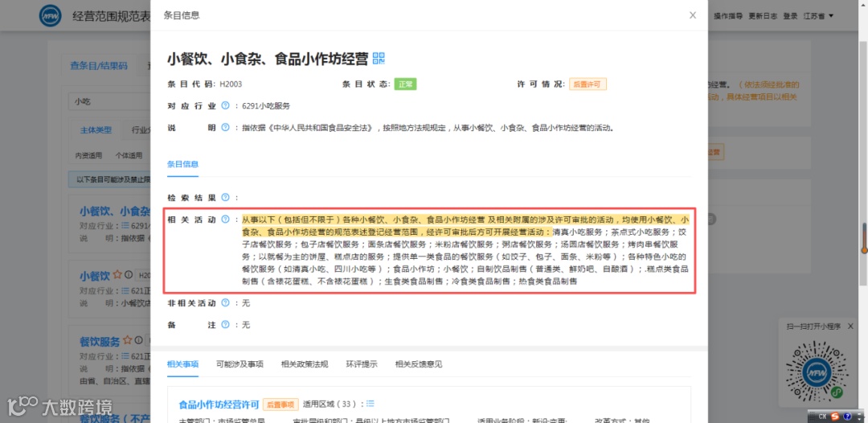Open the mini-program QR code image
The image size is (868, 423).
[x=817, y=370]
